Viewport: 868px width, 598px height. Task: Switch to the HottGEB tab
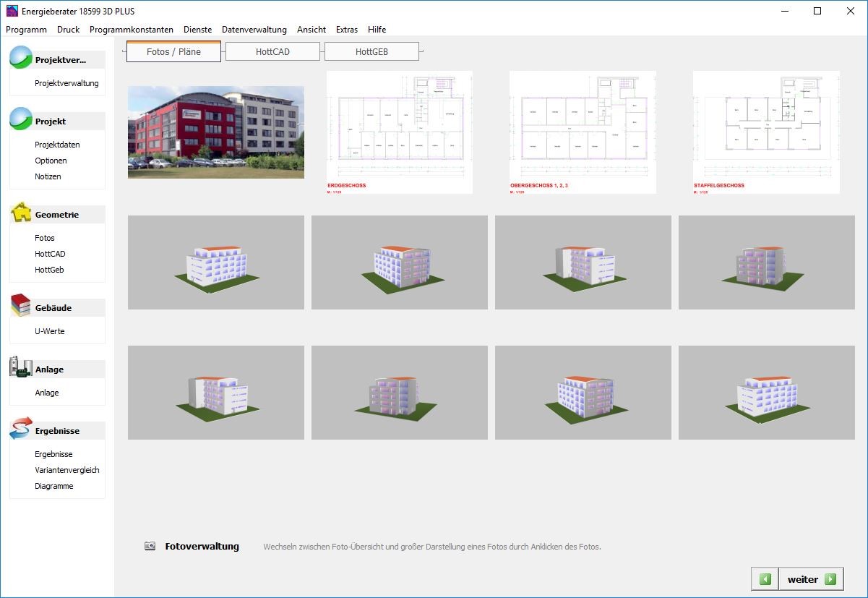(371, 51)
